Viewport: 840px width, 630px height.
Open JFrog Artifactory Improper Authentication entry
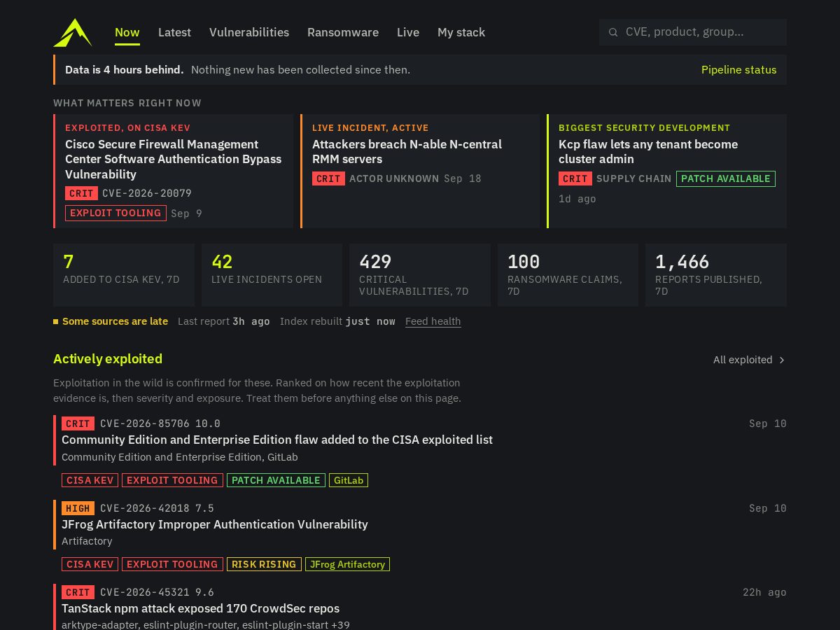[215, 524]
